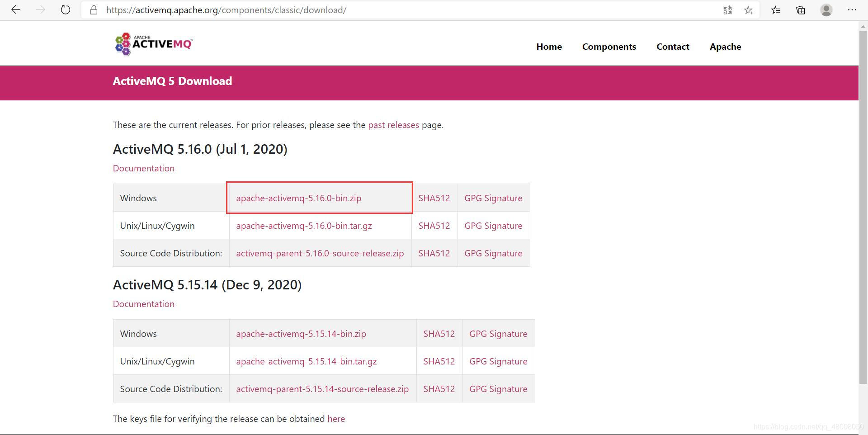Download apache-activemq-5.16.0-bin.tar.gz
Viewport: 868px width, 435px height.
click(304, 226)
